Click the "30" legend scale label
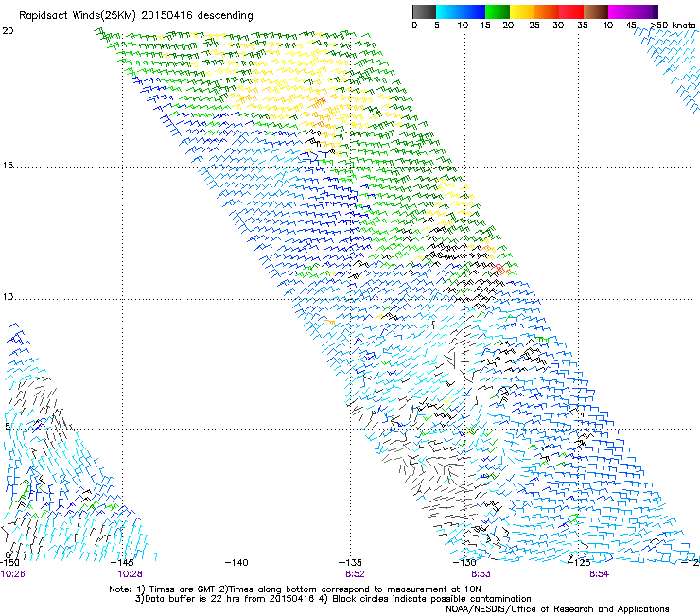 (558, 26)
